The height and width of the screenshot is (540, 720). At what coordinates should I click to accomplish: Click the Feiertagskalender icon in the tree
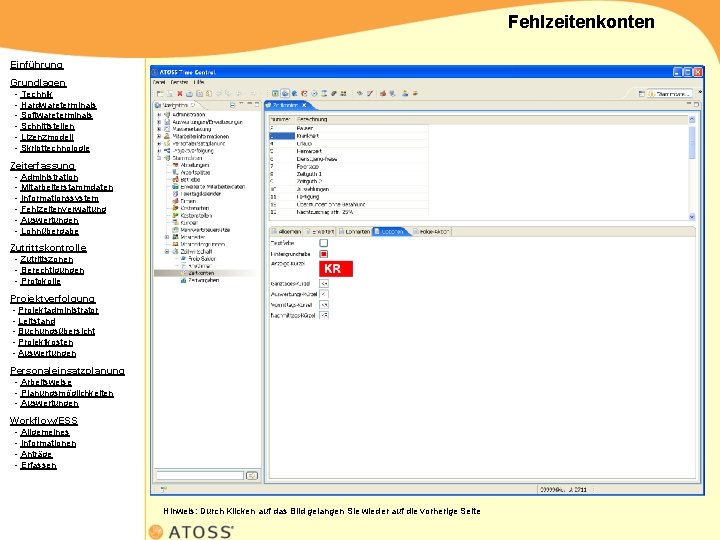click(x=175, y=194)
